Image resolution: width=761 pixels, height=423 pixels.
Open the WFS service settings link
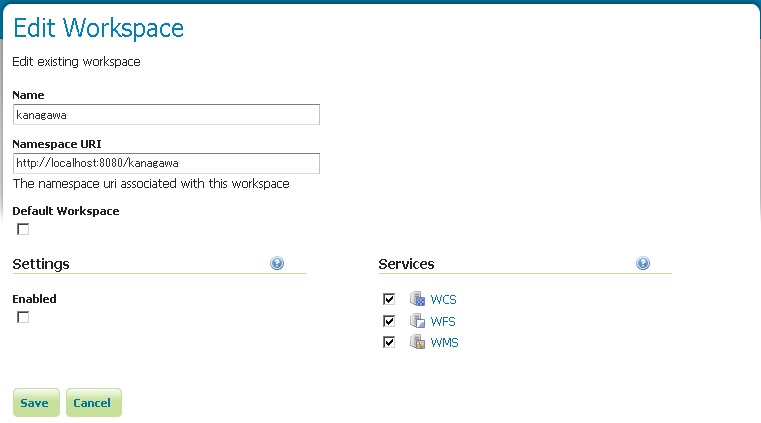(x=443, y=322)
